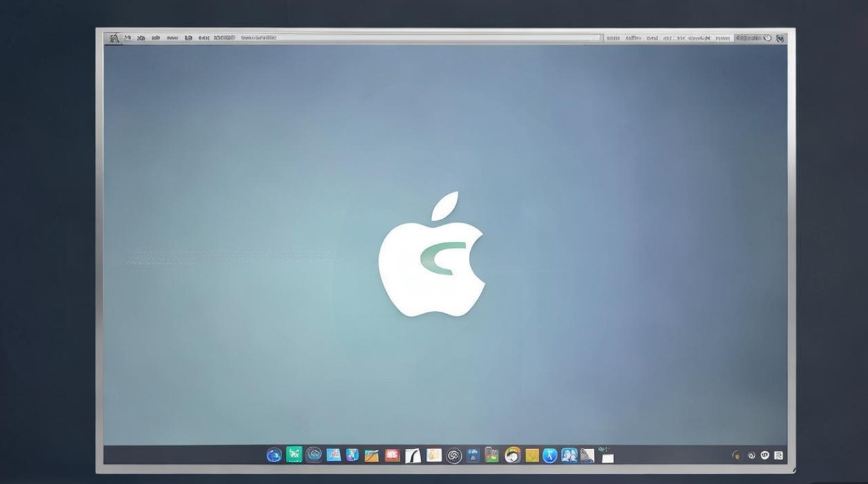Click the white circular icon in the bottom-right tray

coord(765,455)
